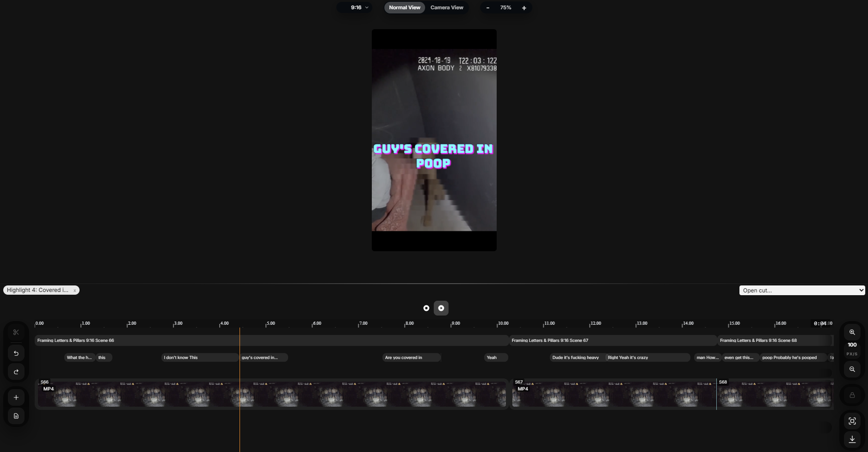This screenshot has height=452, width=868.
Task: Undo the last edit
Action: coord(16,353)
